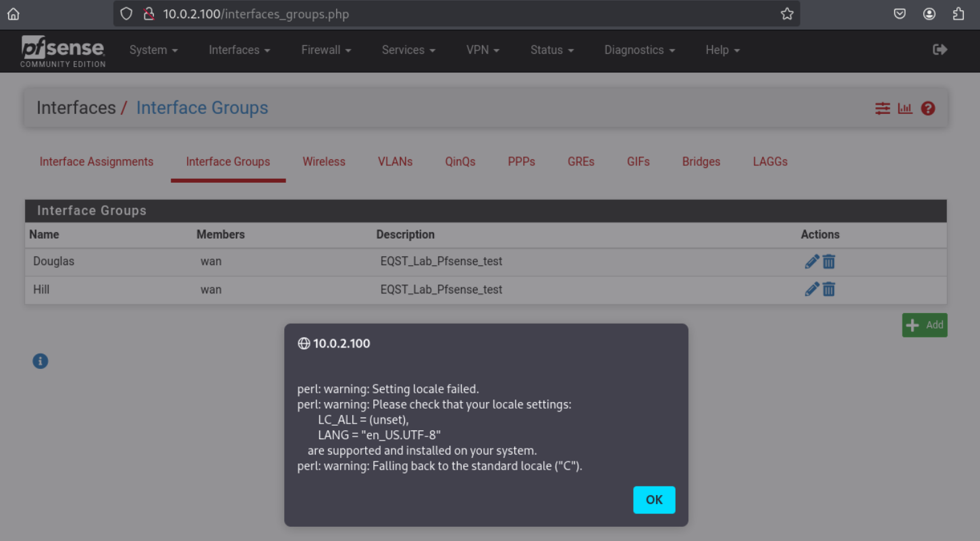Expand the System dropdown menu
The height and width of the screenshot is (541, 980).
[153, 50]
